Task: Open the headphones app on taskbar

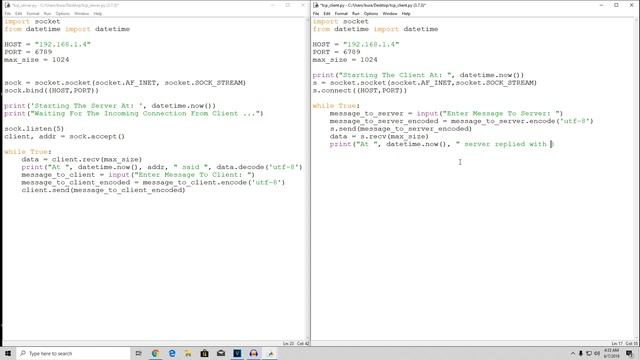Action: click(253, 353)
